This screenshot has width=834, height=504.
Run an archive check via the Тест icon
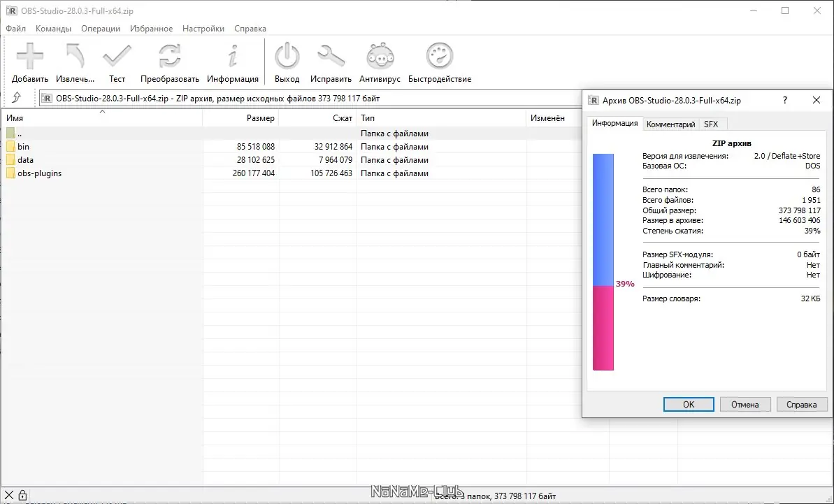[x=117, y=56]
